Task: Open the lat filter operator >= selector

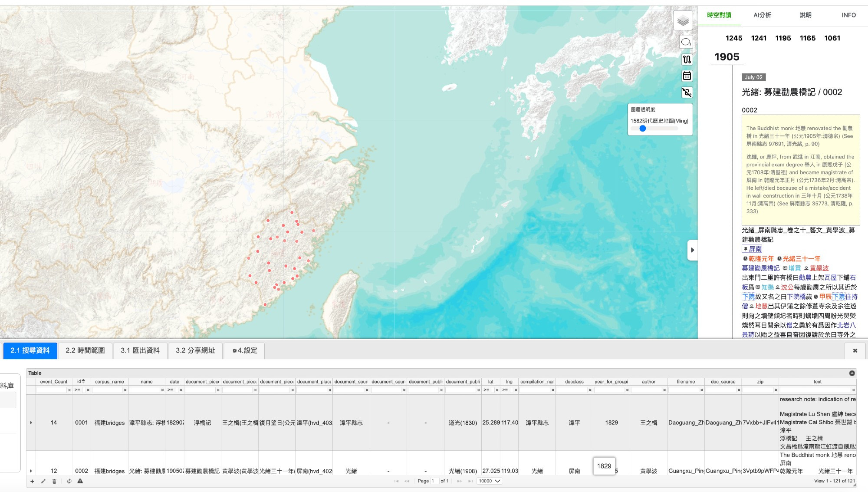Action: 487,390
